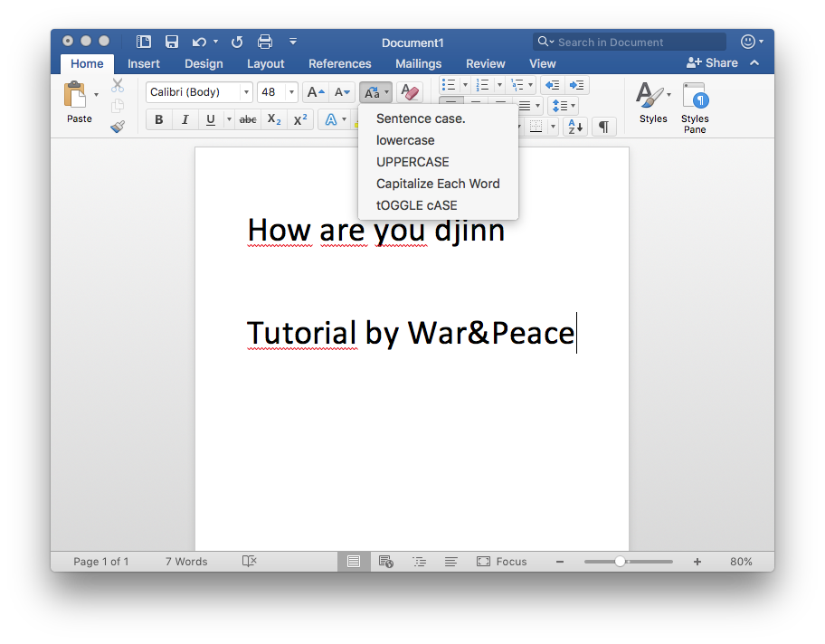This screenshot has height=644, width=825.
Task: Collapse the ribbon with the chevron
Action: tap(754, 62)
